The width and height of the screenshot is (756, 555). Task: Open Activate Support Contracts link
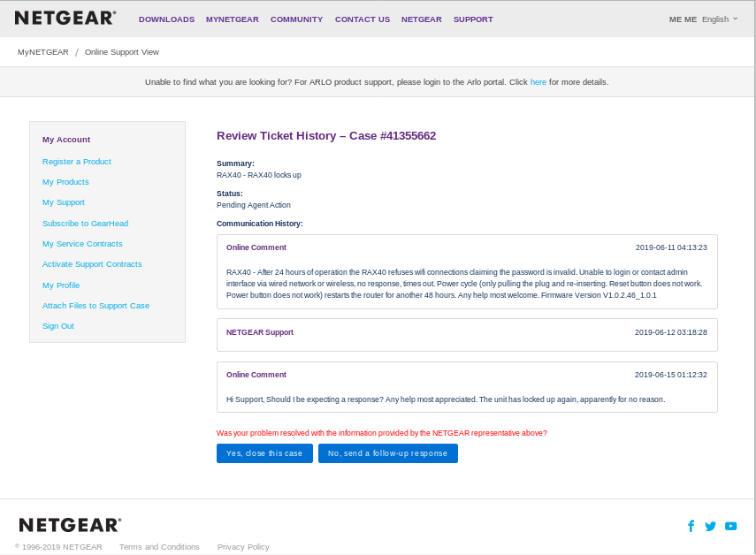coord(92,264)
